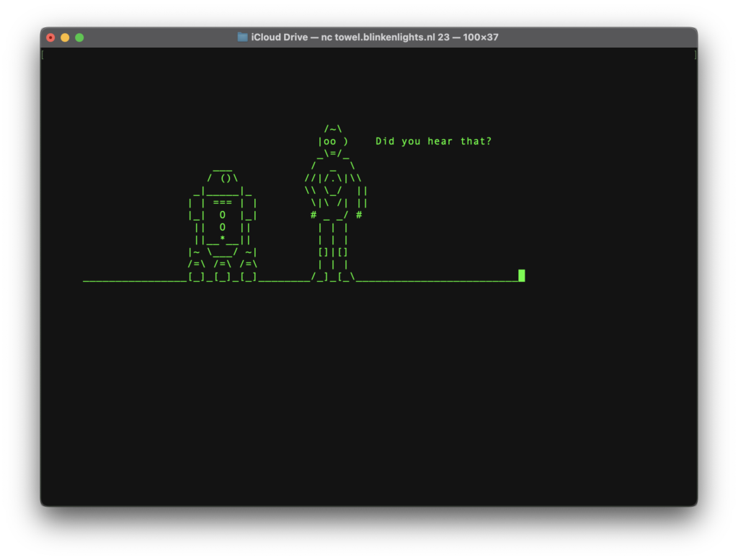
Task: Click the window title 'iCloud Drive — nc towel.blinkenlights.nl 23'
Action: pyautogui.click(x=350, y=37)
